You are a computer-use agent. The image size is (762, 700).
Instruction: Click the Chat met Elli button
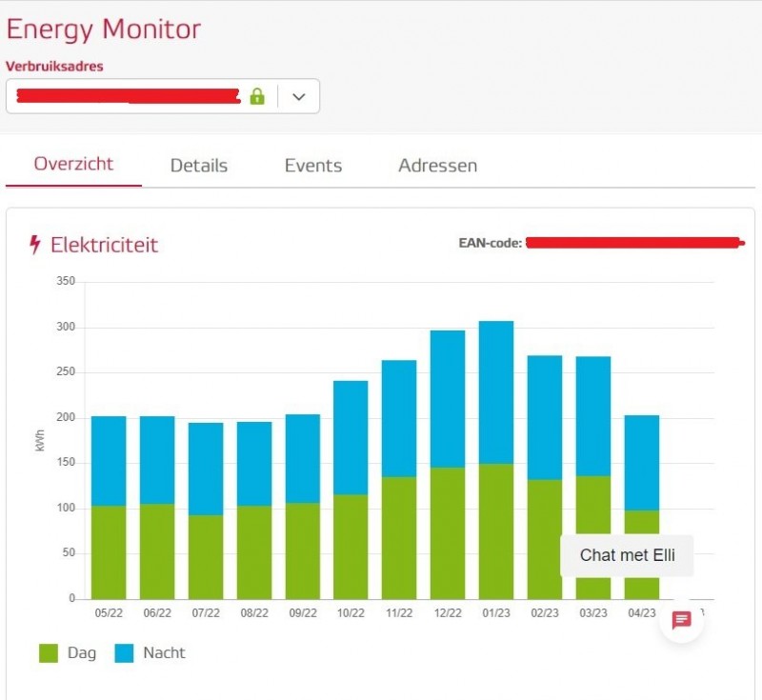(627, 555)
